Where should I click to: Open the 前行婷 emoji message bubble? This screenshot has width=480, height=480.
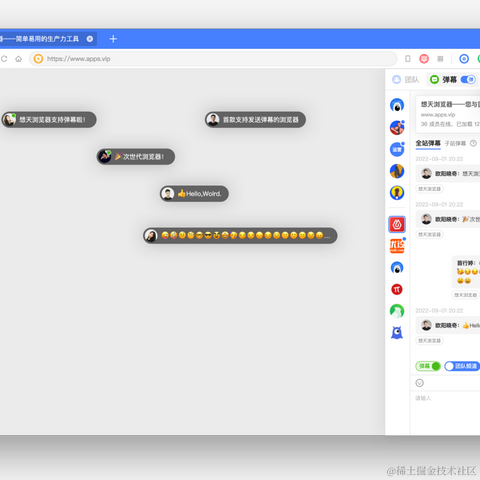[x=466, y=272]
